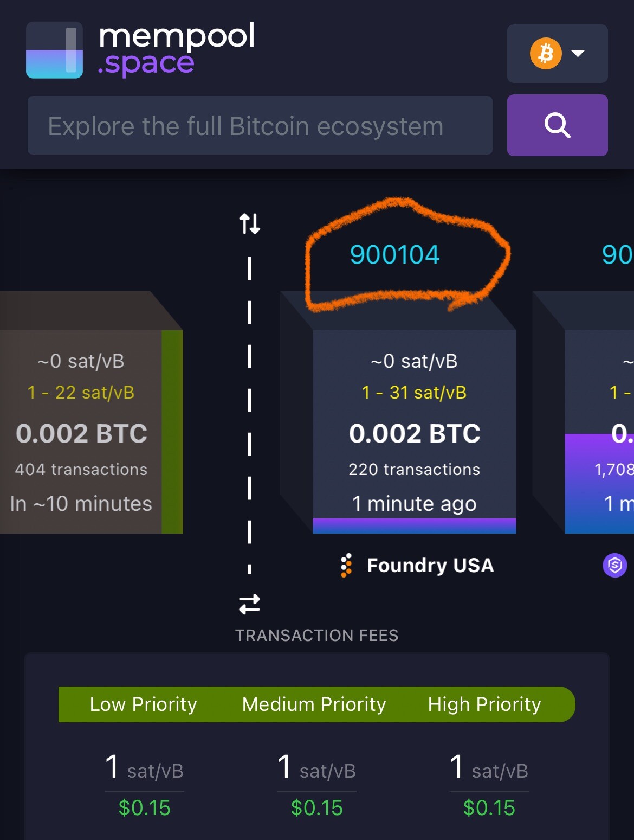This screenshot has height=840, width=634.
Task: Select the mined block with 220 transactions
Action: tap(415, 432)
